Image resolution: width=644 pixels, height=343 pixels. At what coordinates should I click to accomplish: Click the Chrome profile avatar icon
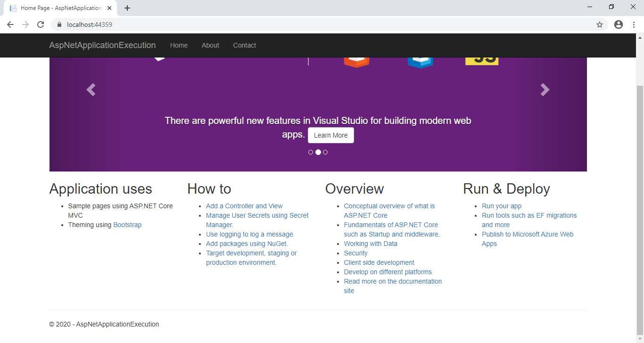[618, 24]
